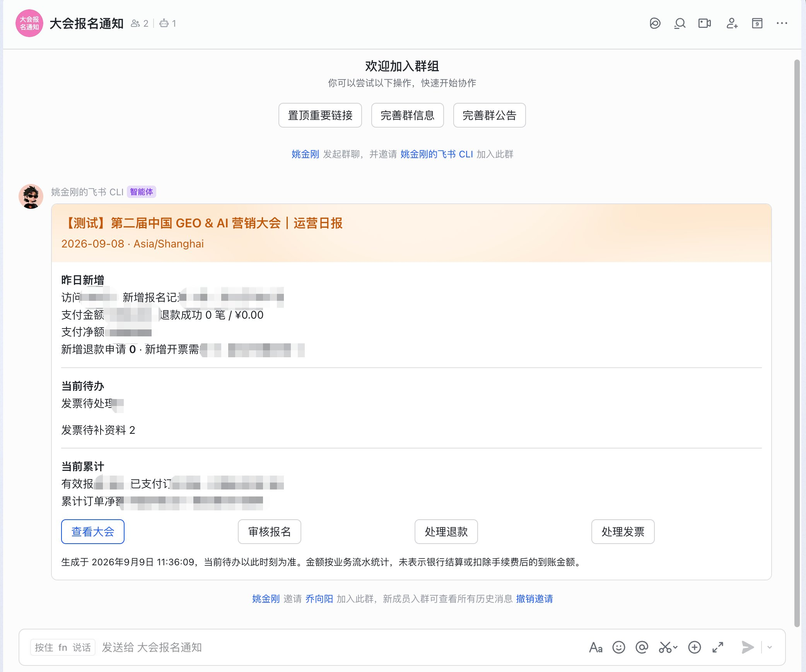This screenshot has height=672, width=806.
Task: Click the 置顶重要链接 button
Action: pyautogui.click(x=320, y=115)
